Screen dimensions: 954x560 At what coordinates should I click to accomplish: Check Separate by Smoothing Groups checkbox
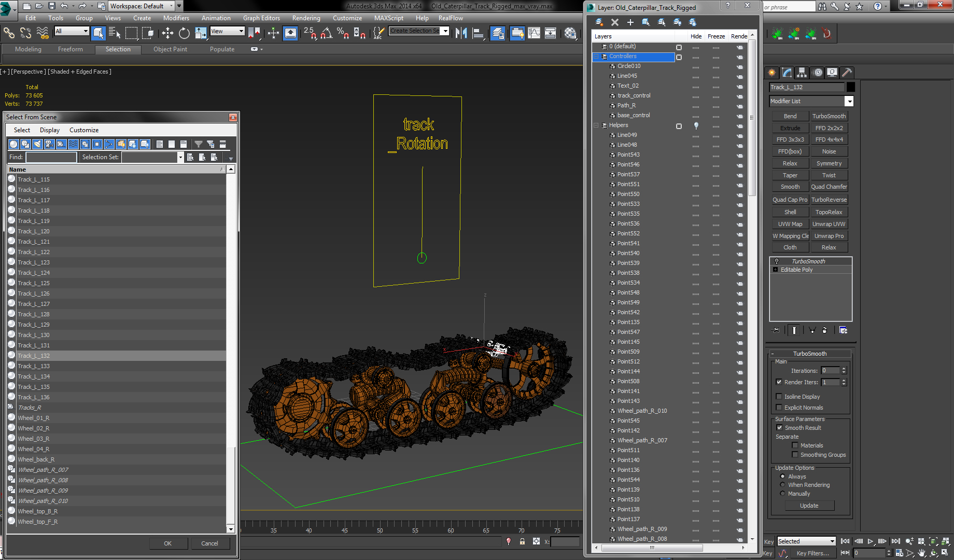coord(795,455)
